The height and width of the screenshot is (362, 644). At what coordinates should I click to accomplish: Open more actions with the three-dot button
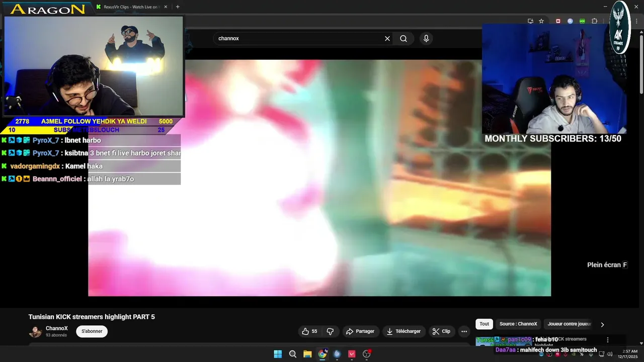click(464, 331)
